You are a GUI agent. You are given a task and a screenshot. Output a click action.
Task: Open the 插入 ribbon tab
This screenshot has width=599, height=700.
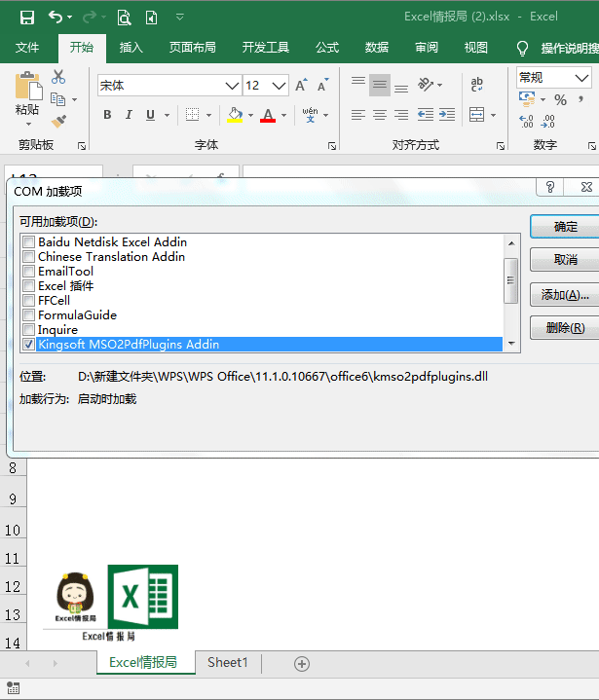131,48
